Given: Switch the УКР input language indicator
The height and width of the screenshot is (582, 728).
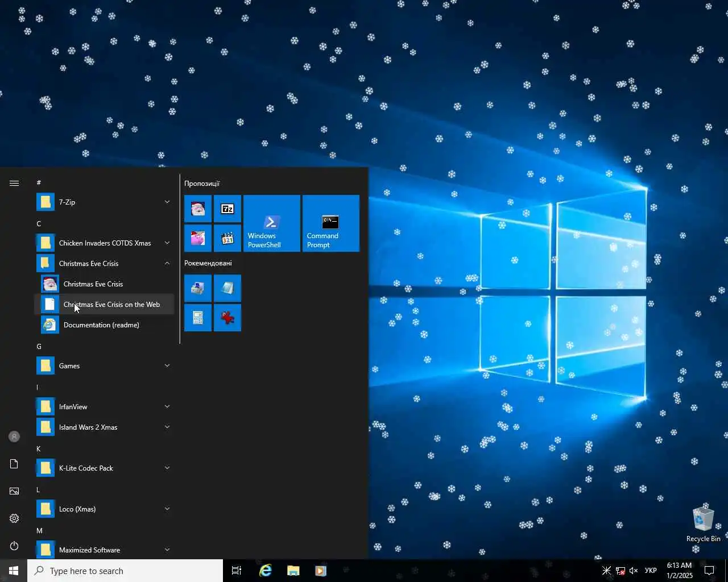Looking at the screenshot, I should (651, 571).
